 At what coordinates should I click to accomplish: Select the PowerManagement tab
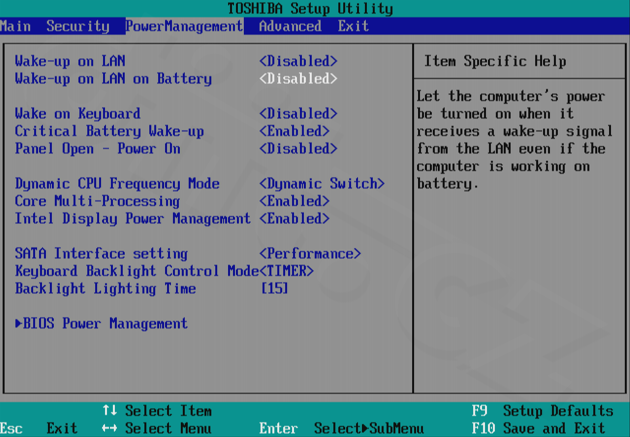click(x=184, y=27)
